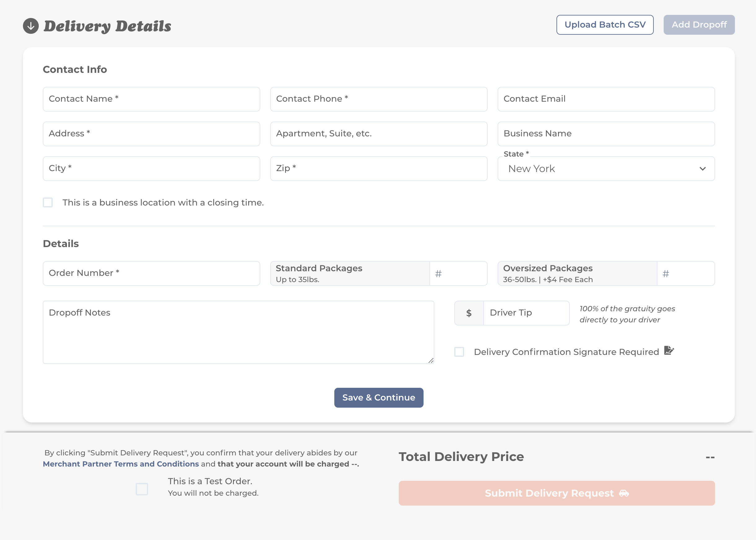Click 'Delivery Confirmation Signature Required' label text

pos(566,352)
